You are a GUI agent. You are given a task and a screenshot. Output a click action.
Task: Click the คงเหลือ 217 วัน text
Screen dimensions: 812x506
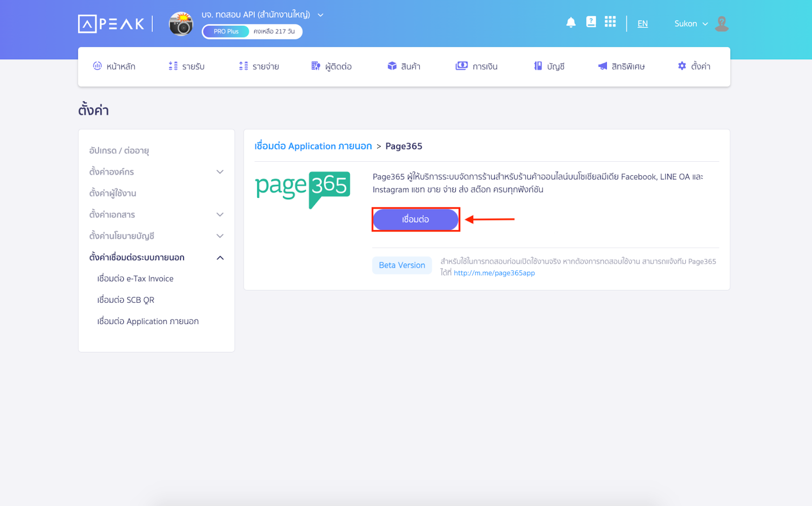(x=274, y=31)
